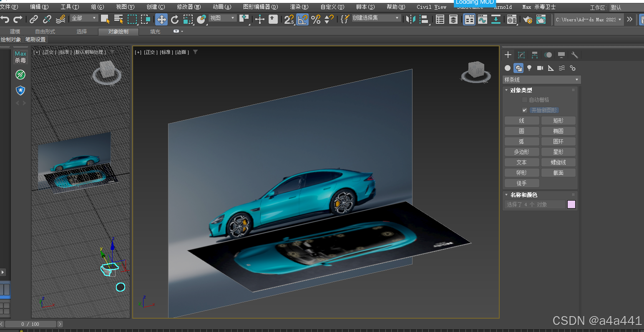Click the 矩形 shape button

558,121
